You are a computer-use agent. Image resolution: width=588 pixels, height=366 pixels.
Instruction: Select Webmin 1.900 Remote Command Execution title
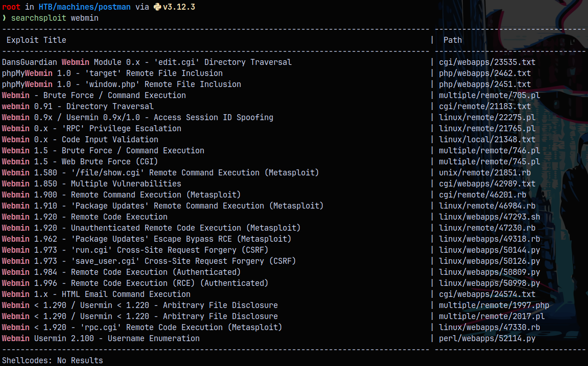tap(121, 195)
